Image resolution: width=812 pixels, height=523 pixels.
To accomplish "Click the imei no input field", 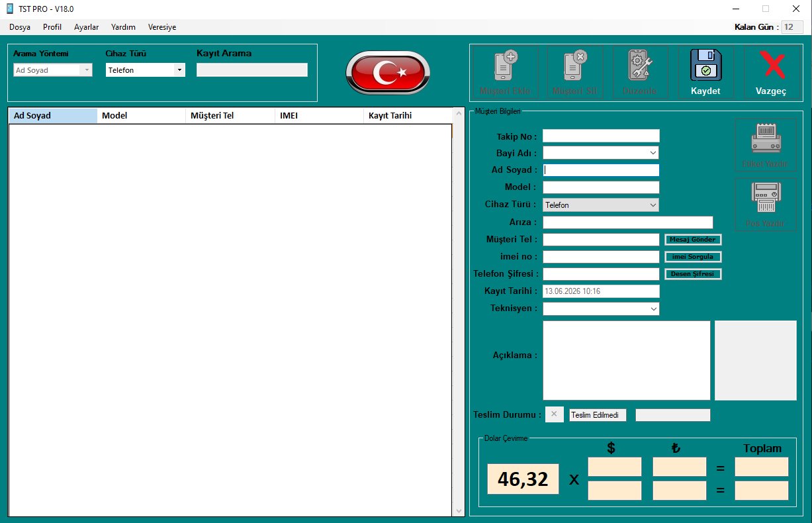I will 601,257.
